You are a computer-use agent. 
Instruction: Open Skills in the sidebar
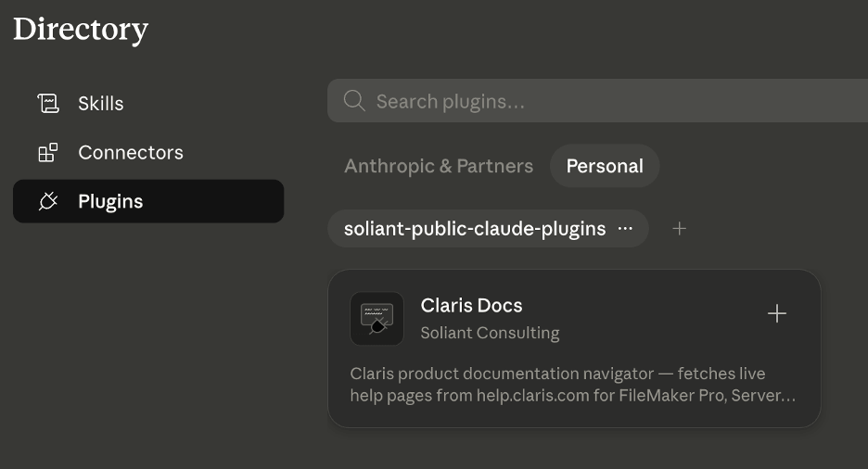(x=148, y=104)
